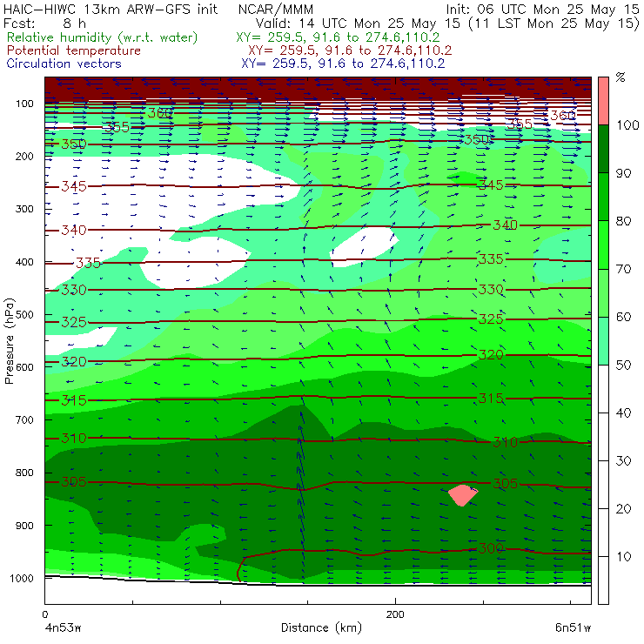Click the '300' pressure axis tick label

[24, 209]
